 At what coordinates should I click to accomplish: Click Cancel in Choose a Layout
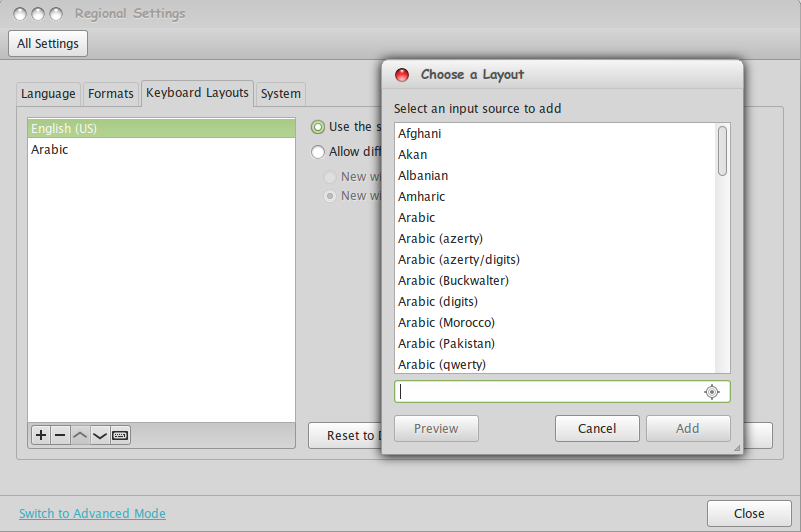[597, 428]
